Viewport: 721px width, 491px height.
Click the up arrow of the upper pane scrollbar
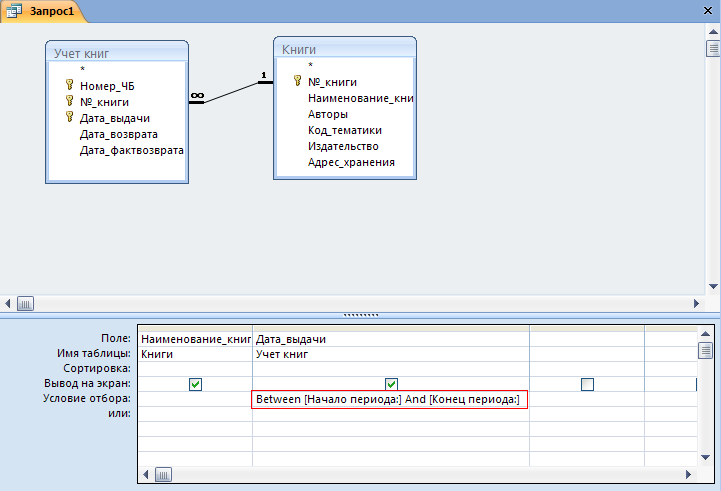pyautogui.click(x=713, y=32)
